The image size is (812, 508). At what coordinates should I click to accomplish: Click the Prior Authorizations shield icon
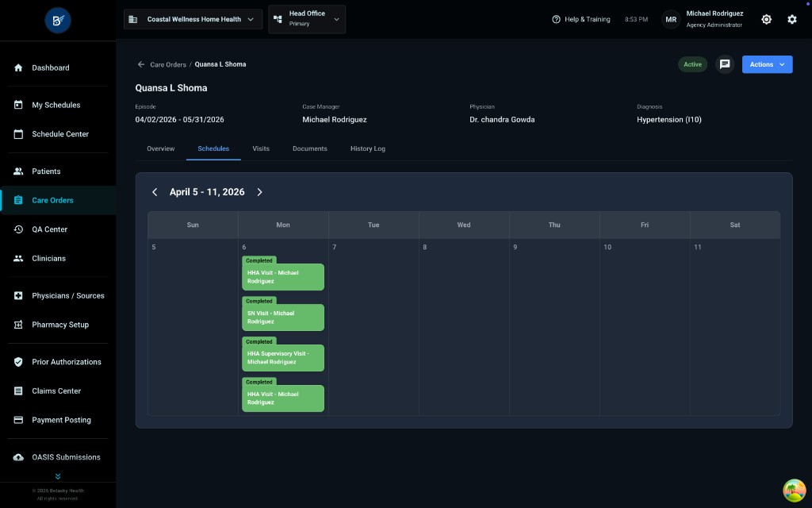tap(18, 362)
